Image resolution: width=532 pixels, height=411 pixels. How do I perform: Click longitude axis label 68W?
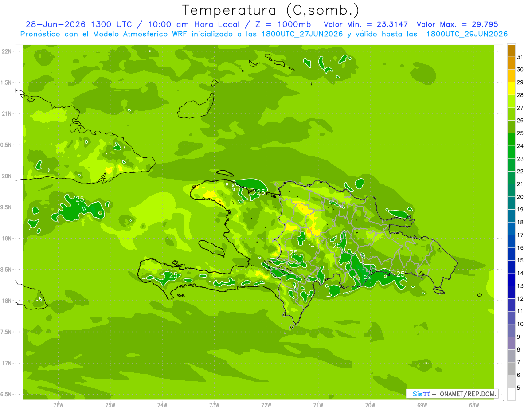point(474,405)
